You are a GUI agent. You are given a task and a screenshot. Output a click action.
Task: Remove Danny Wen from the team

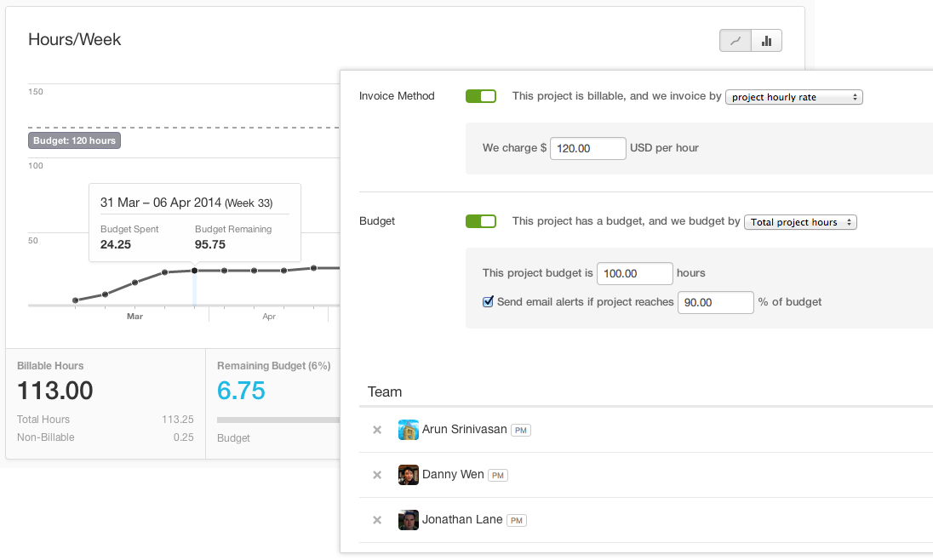tap(377, 475)
